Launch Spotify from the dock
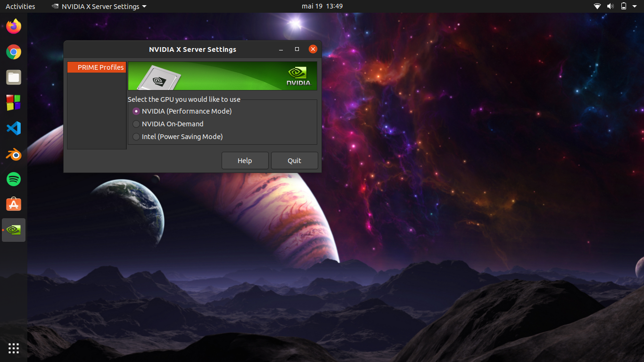644x362 pixels. click(x=14, y=179)
